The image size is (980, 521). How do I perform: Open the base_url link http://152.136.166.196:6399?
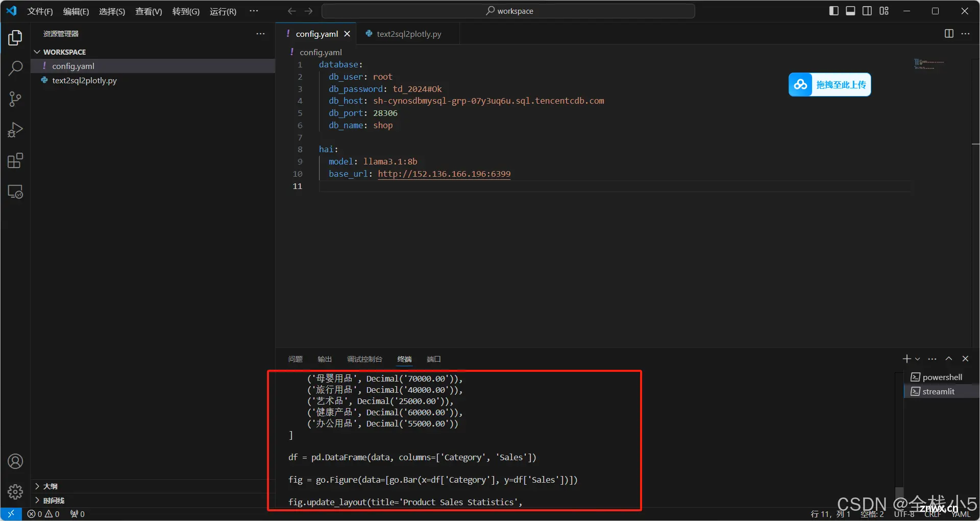[x=444, y=174]
